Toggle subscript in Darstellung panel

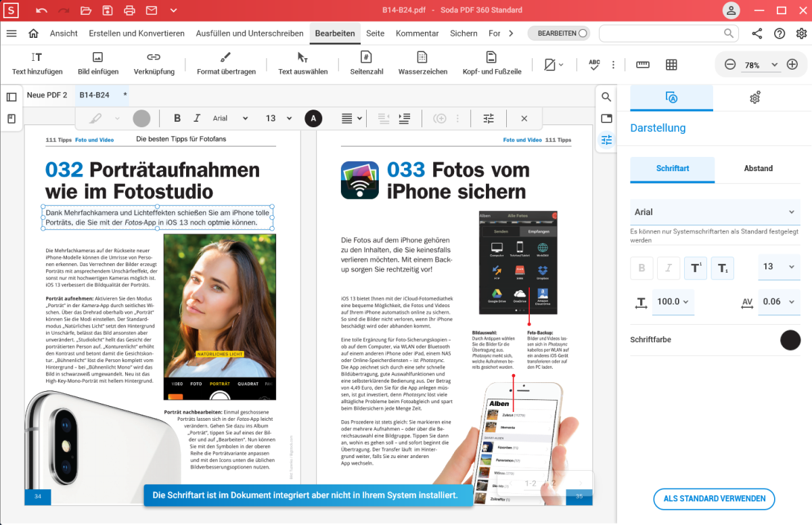coord(722,268)
